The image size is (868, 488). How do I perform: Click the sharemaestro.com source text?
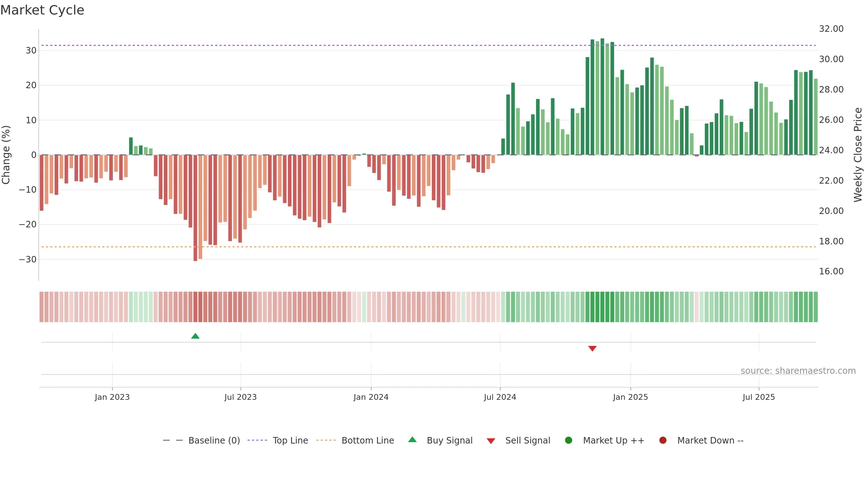click(x=798, y=371)
